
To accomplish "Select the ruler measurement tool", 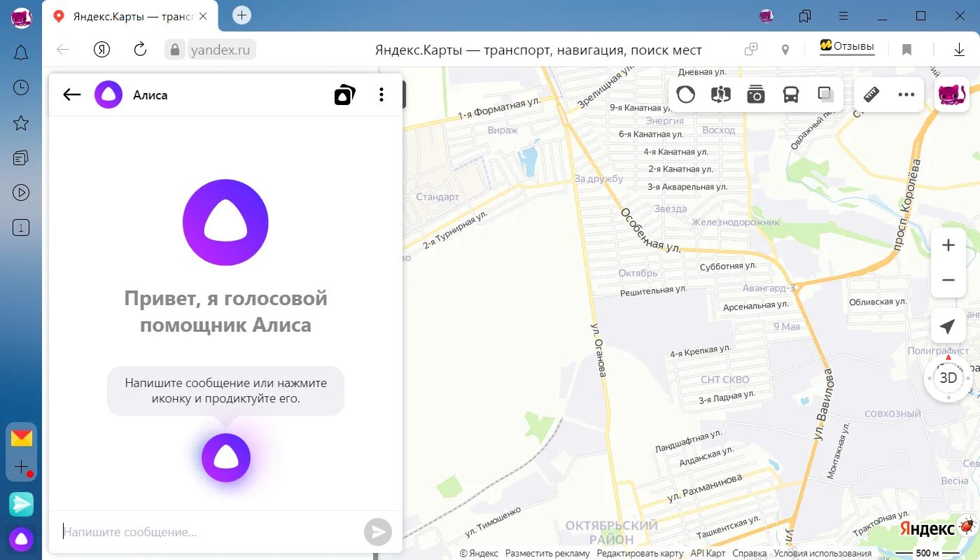I will pos(871,94).
